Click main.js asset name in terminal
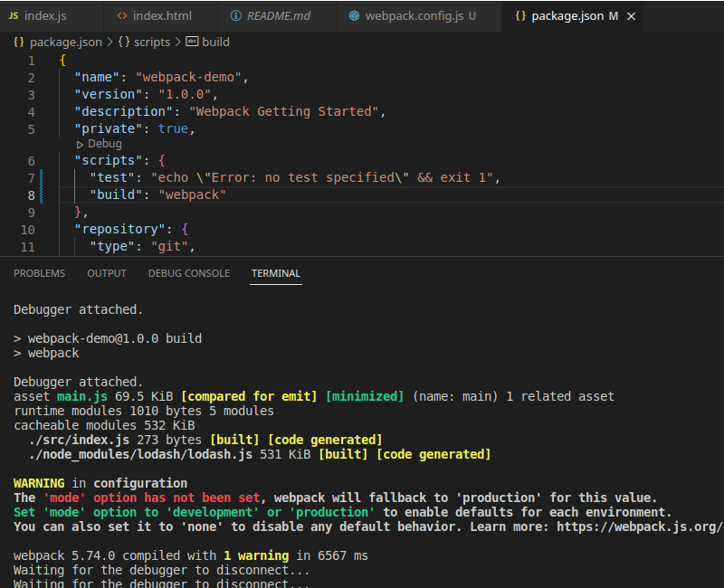 coord(82,396)
